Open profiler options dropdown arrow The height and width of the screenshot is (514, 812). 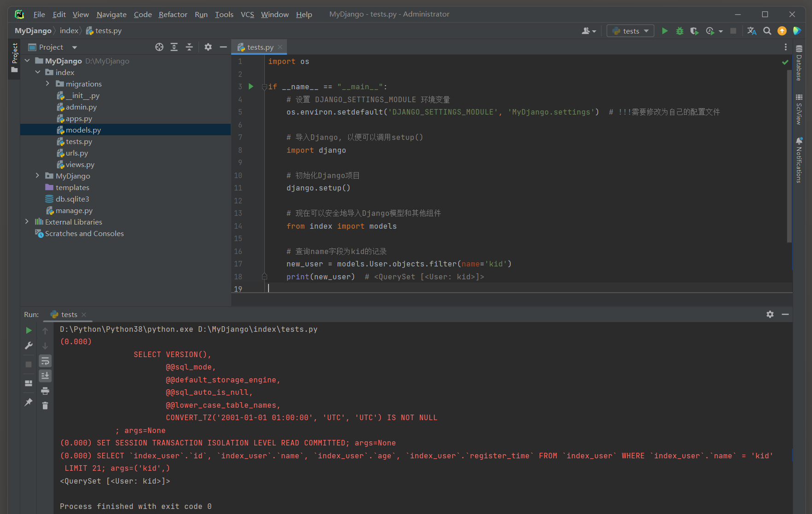point(720,31)
